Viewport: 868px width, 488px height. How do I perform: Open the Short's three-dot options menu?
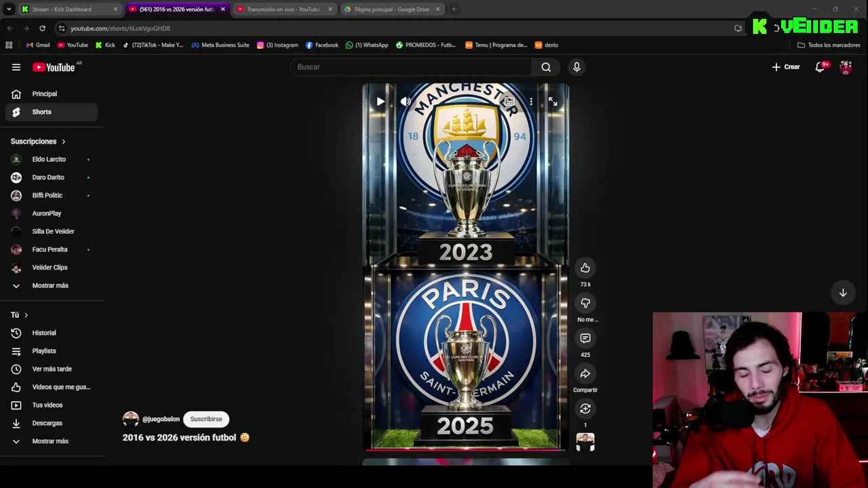531,102
